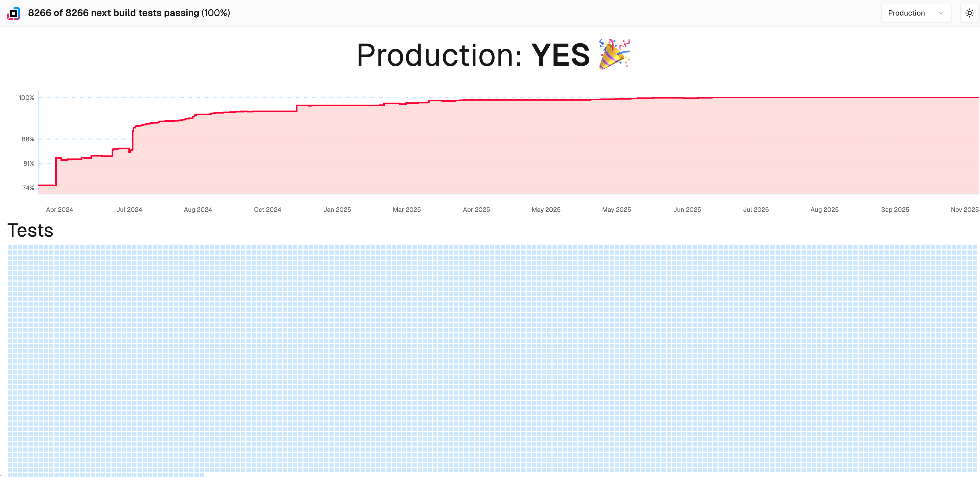Viewport: 980px width, 477px height.
Task: Click the 81% y-axis label
Action: (x=29, y=163)
